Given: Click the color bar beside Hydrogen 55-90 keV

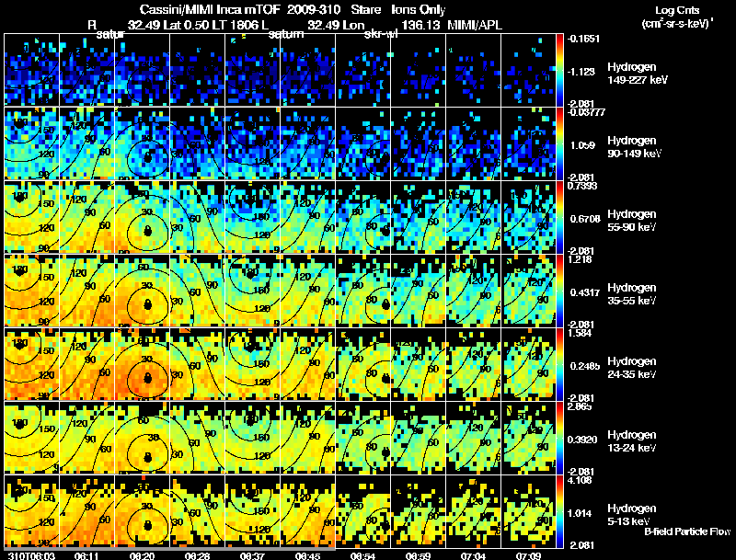Looking at the screenshot, I should tap(559, 217).
